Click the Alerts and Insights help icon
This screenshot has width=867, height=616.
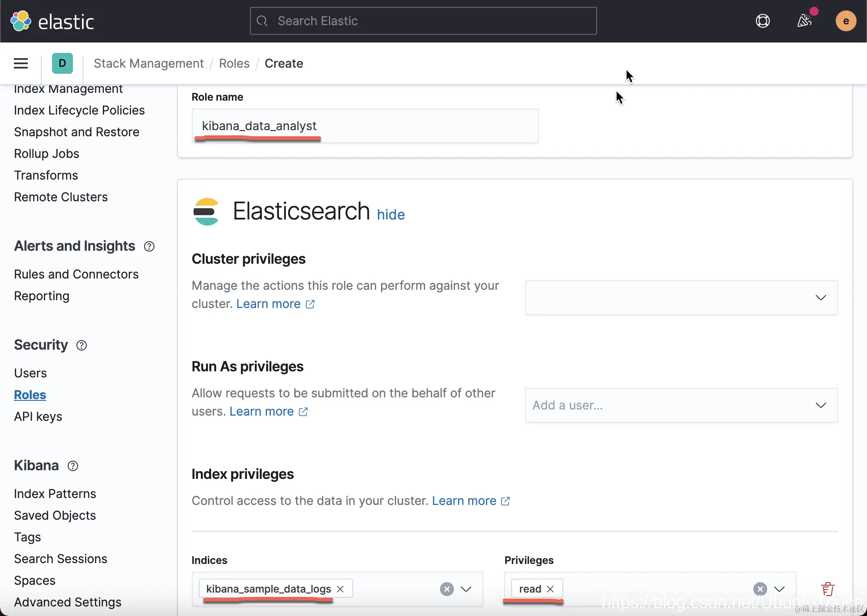[149, 246]
